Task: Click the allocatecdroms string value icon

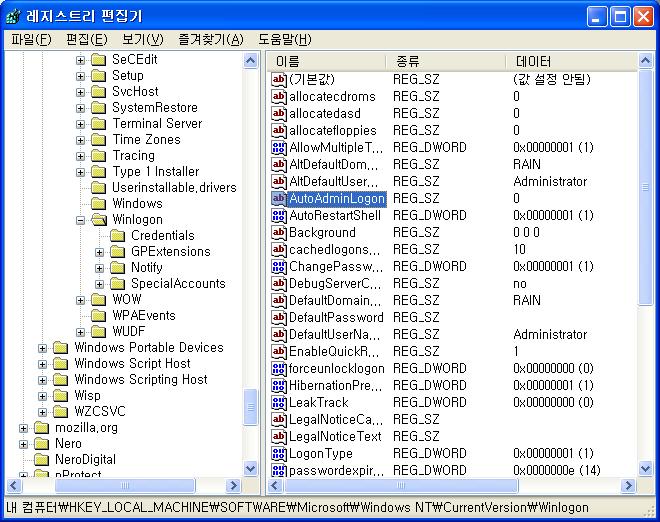Action: tap(279, 97)
